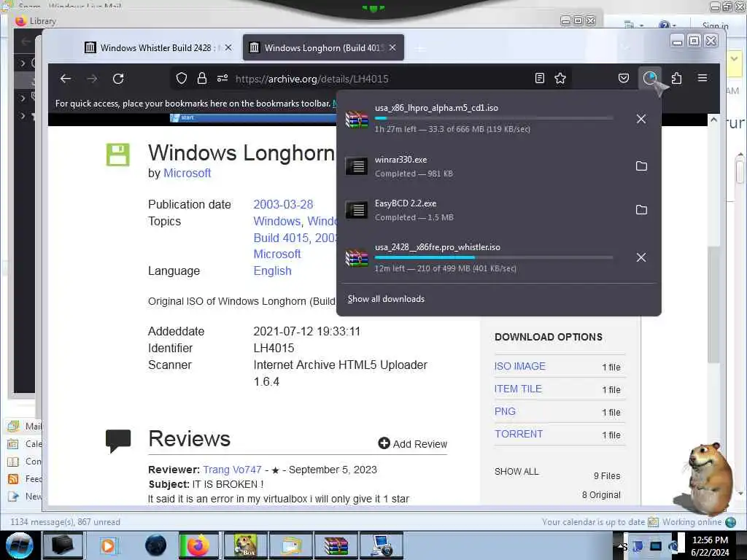Open reviewer Trang Vo747 profile

coord(232,470)
